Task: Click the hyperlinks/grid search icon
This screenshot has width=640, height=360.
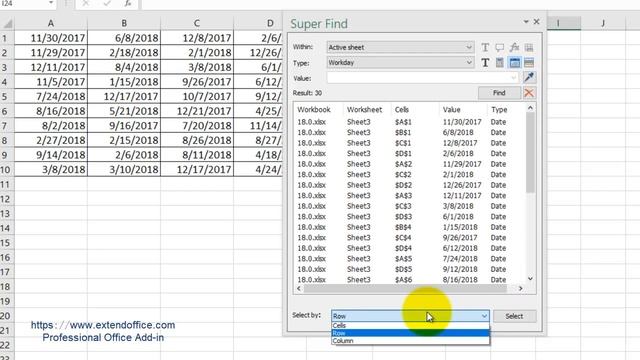Action: click(x=529, y=47)
